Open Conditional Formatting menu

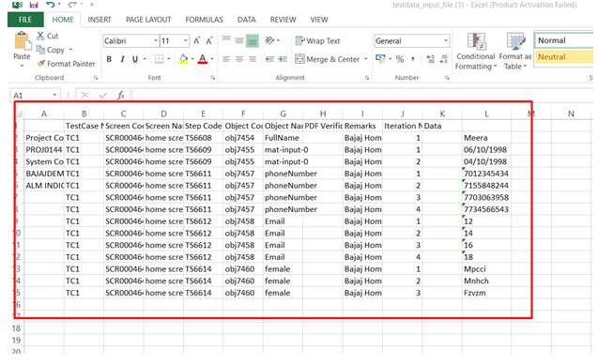point(476,52)
